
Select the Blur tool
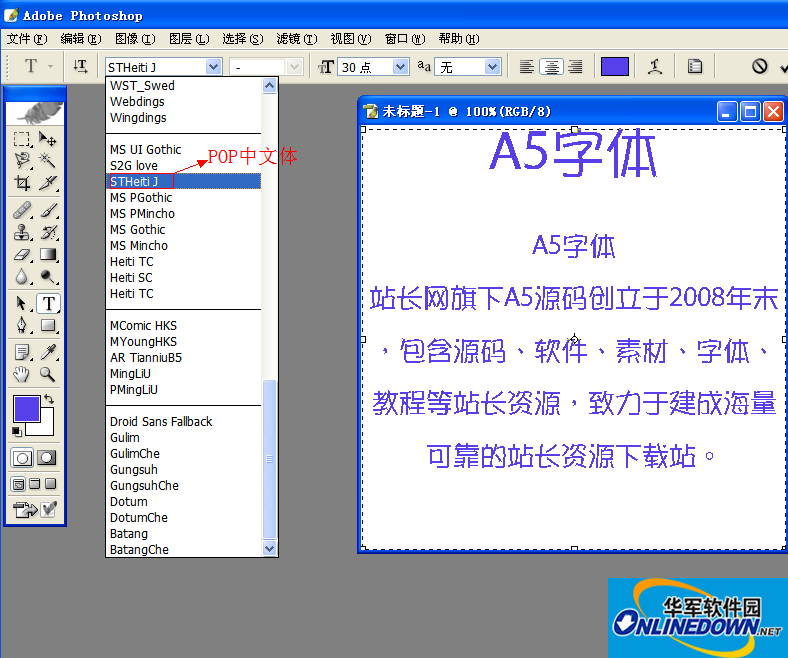point(22,276)
